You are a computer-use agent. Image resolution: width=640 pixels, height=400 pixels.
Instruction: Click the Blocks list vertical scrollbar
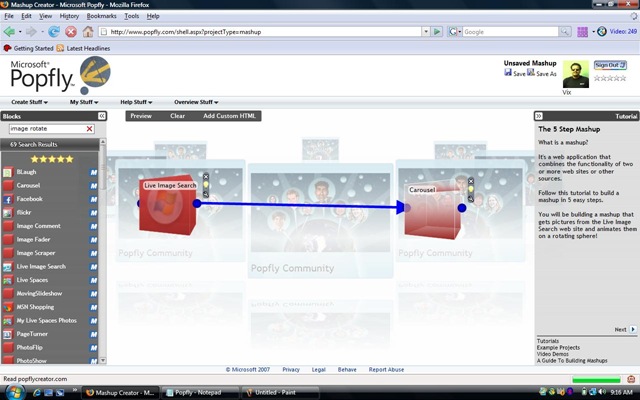click(103, 251)
